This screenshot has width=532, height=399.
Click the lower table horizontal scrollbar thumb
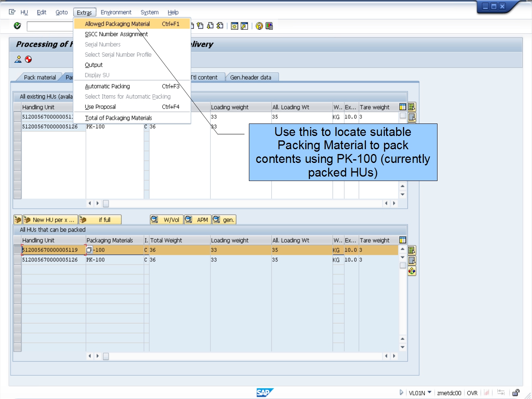106,356
